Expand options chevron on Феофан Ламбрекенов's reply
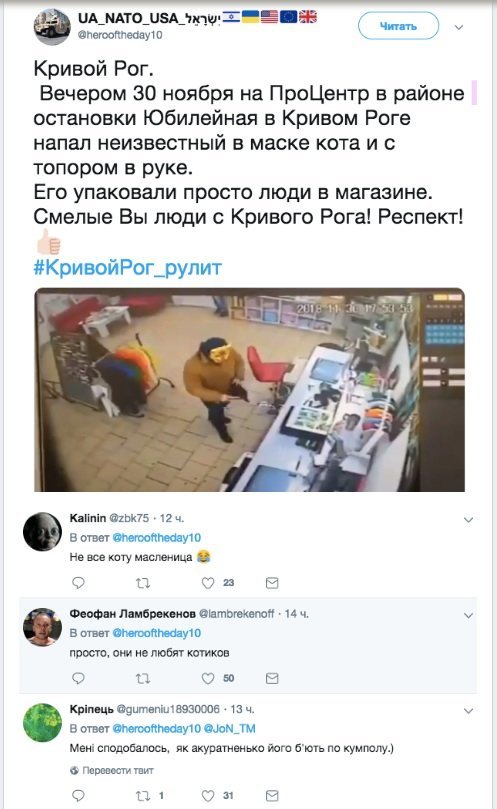 pyautogui.click(x=468, y=615)
